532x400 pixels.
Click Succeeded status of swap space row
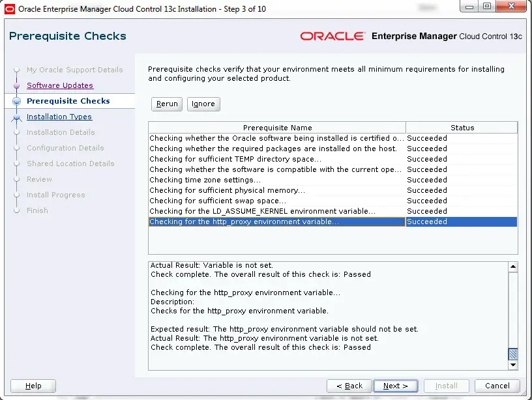point(427,201)
